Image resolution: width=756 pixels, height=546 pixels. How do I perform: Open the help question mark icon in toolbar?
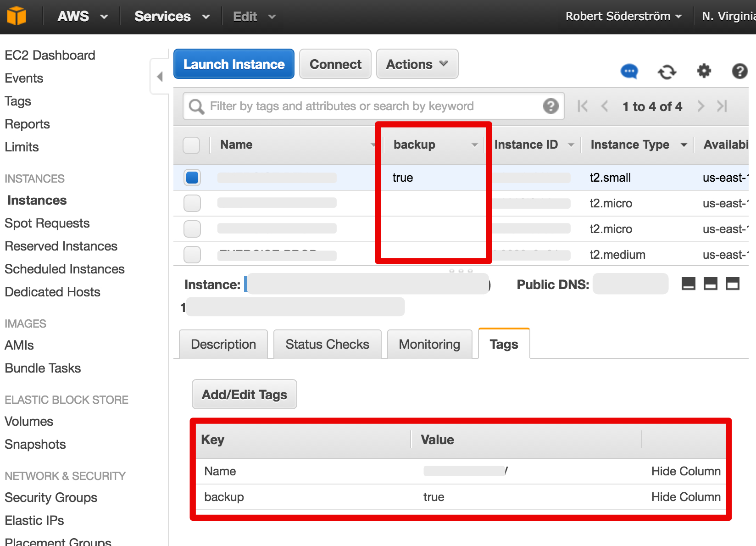point(739,71)
